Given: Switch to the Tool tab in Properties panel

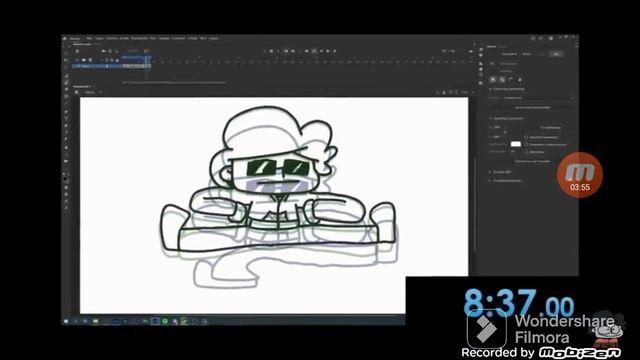Looking at the screenshot, I should point(509,54).
